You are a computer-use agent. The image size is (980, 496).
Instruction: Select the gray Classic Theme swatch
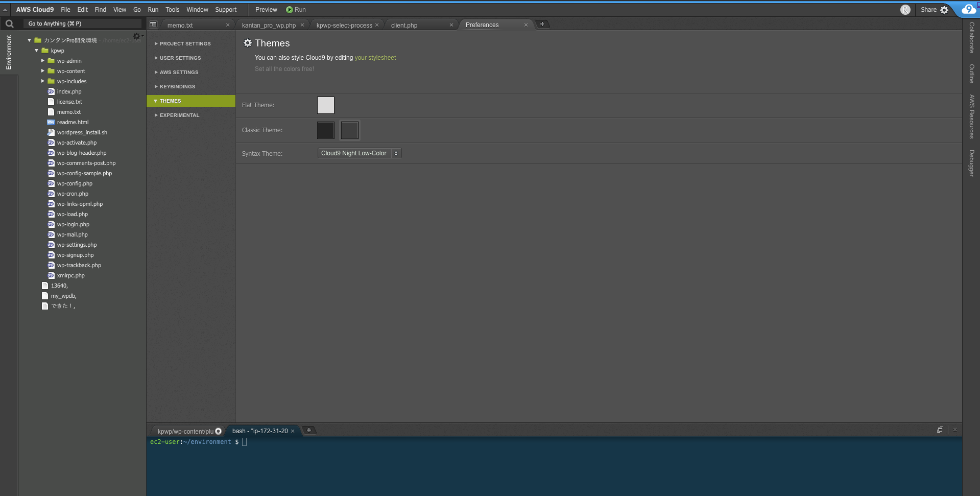(x=350, y=130)
